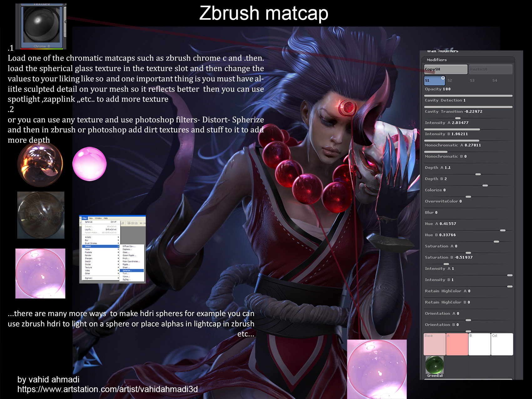Image resolution: width=532 pixels, height=399 pixels.
Task: Open the Window menu in Photoshop
Action: 98,218
